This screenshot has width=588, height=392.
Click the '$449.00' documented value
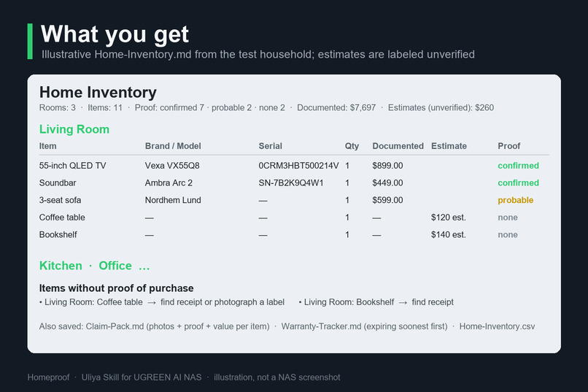coord(387,182)
